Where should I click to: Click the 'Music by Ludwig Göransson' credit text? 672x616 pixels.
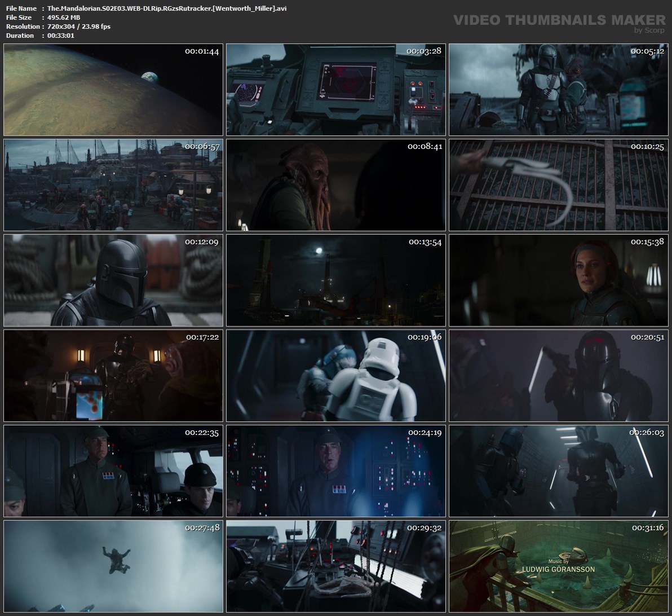click(558, 566)
